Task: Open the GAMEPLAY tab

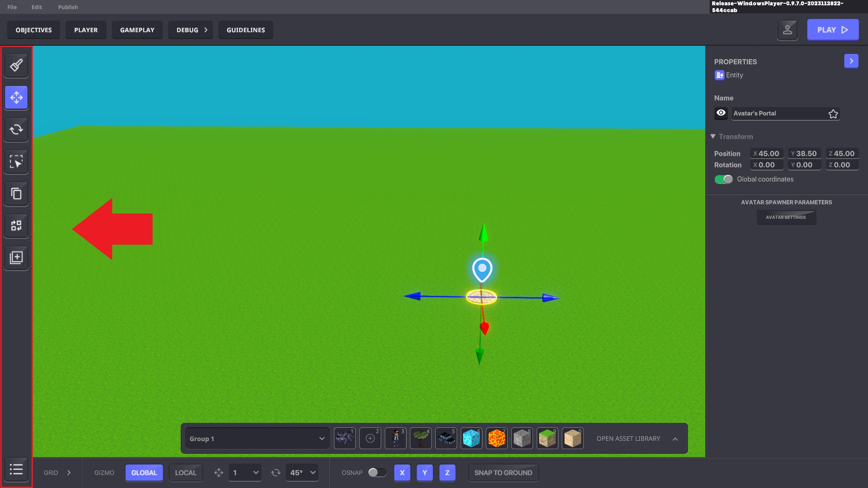Action: click(x=137, y=30)
